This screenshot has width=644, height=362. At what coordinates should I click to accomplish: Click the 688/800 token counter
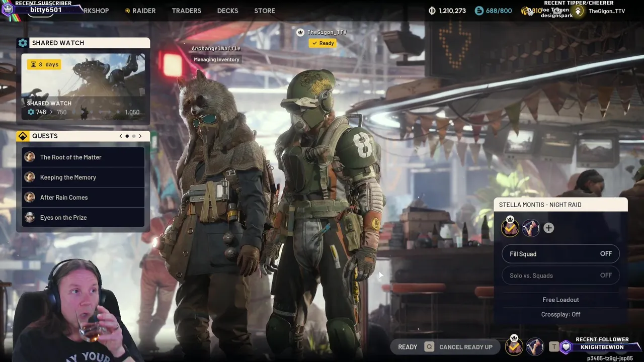click(x=499, y=11)
